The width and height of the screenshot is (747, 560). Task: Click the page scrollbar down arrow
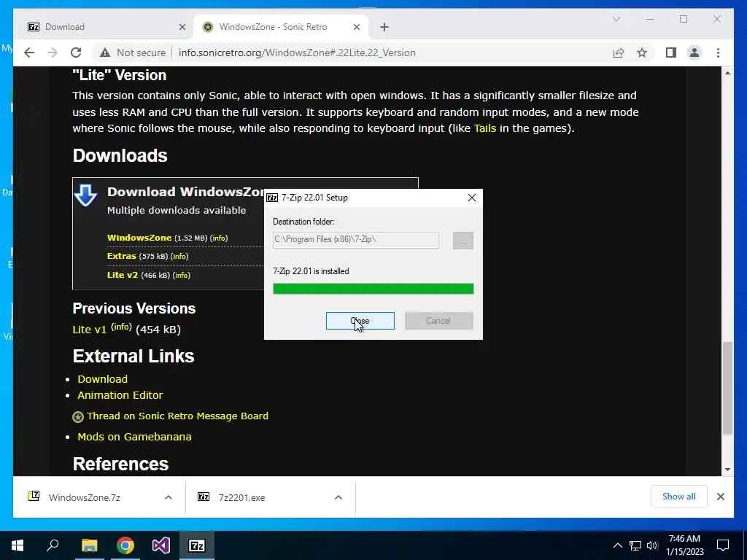[x=727, y=470]
